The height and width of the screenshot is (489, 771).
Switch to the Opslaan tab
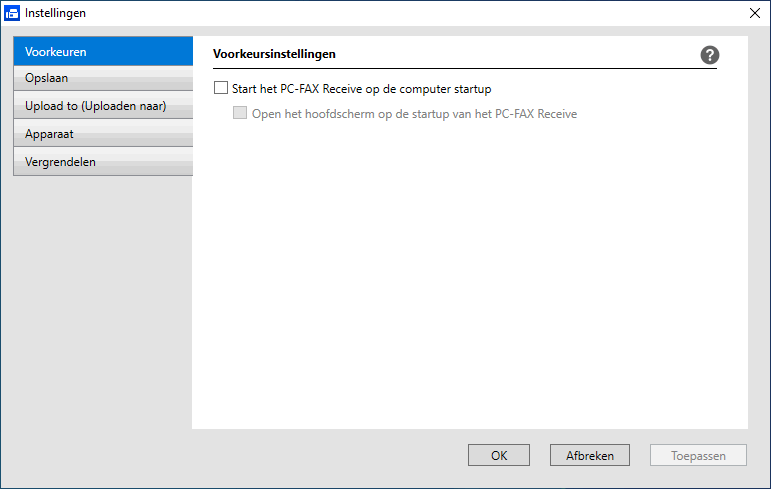tap(103, 78)
